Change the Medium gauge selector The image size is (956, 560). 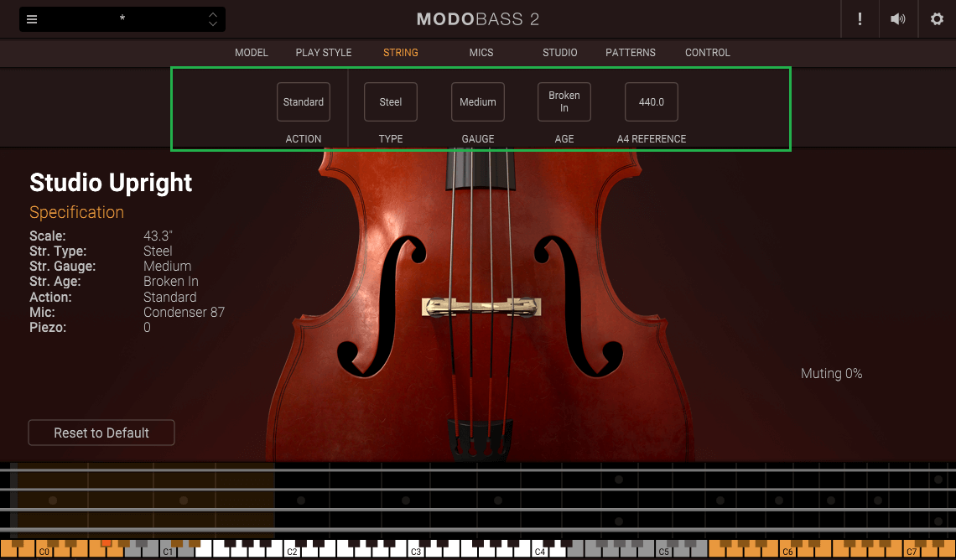477,101
